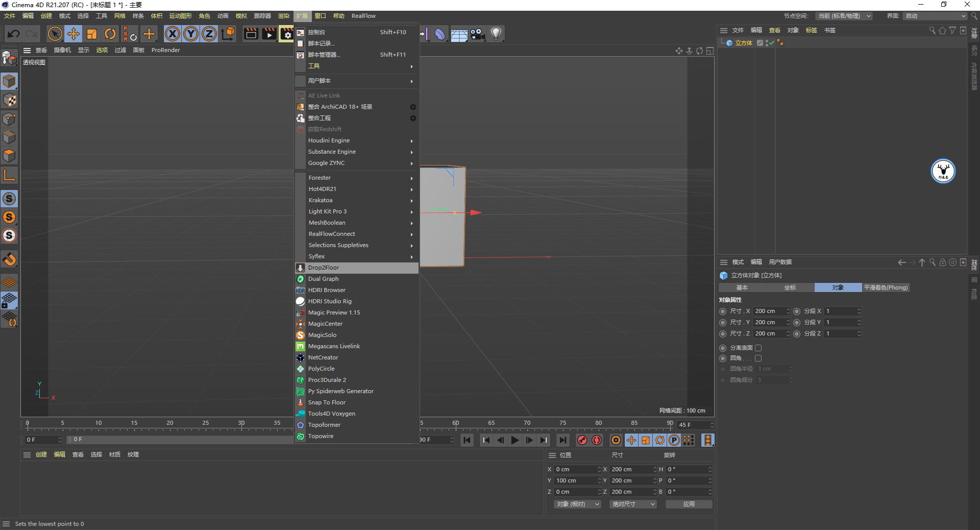Toggle 尺寸.X animation radio dot

coord(723,311)
